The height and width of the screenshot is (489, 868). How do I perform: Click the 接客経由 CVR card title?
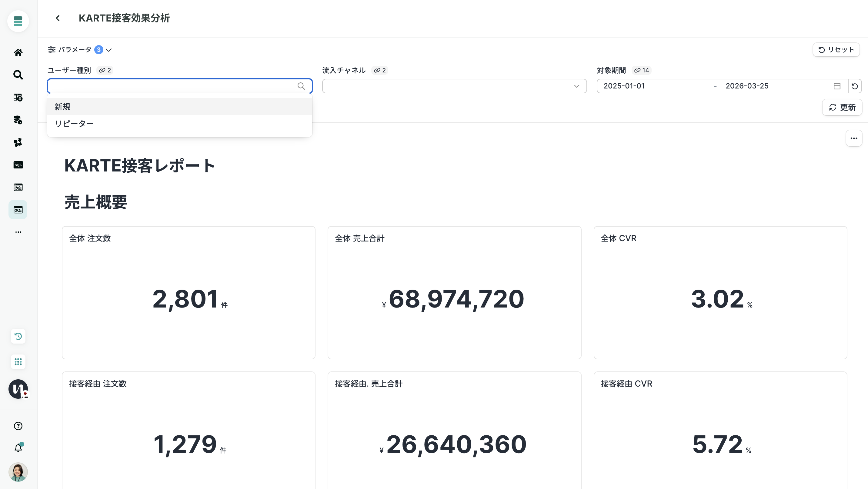[626, 384]
